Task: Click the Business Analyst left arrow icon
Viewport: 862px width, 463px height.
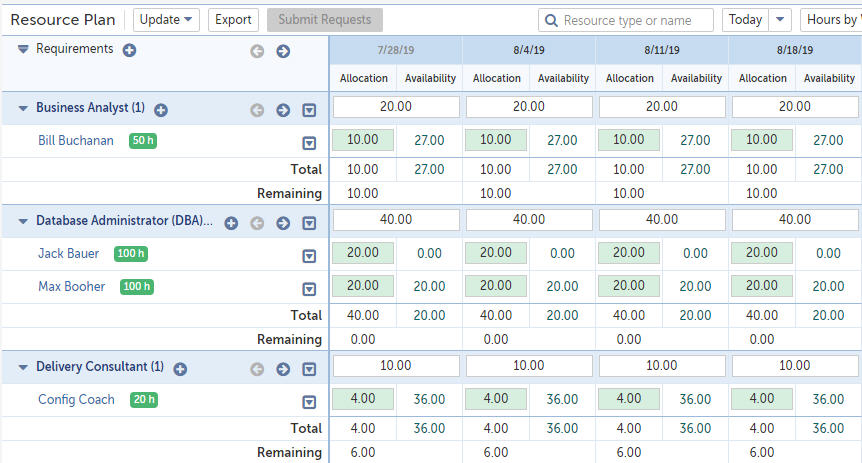Action: [257, 110]
